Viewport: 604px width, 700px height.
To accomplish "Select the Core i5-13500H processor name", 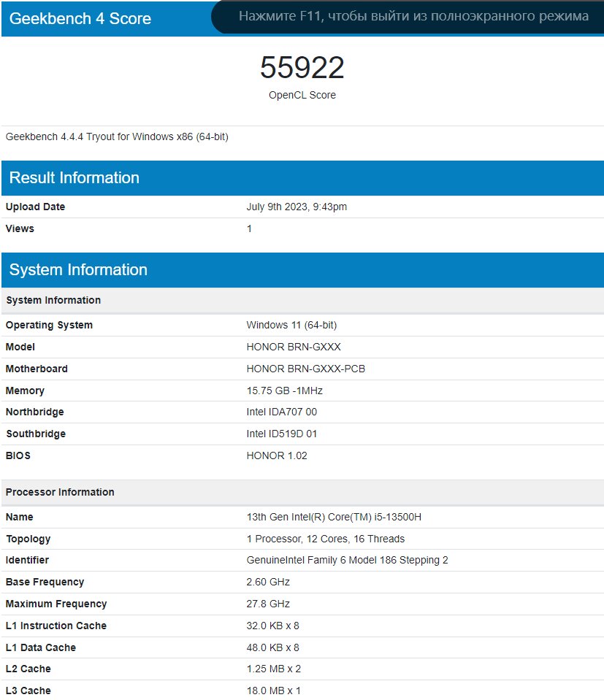I will click(x=335, y=517).
